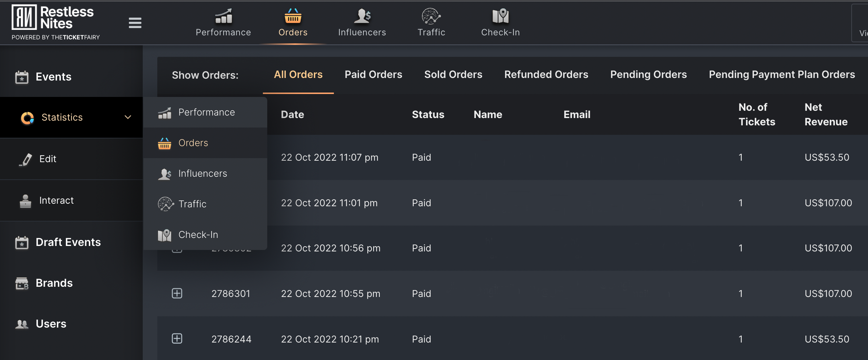This screenshot has width=868, height=360.
Task: Click date 22 Oct 2022 10:55 pm
Action: pyautogui.click(x=331, y=294)
